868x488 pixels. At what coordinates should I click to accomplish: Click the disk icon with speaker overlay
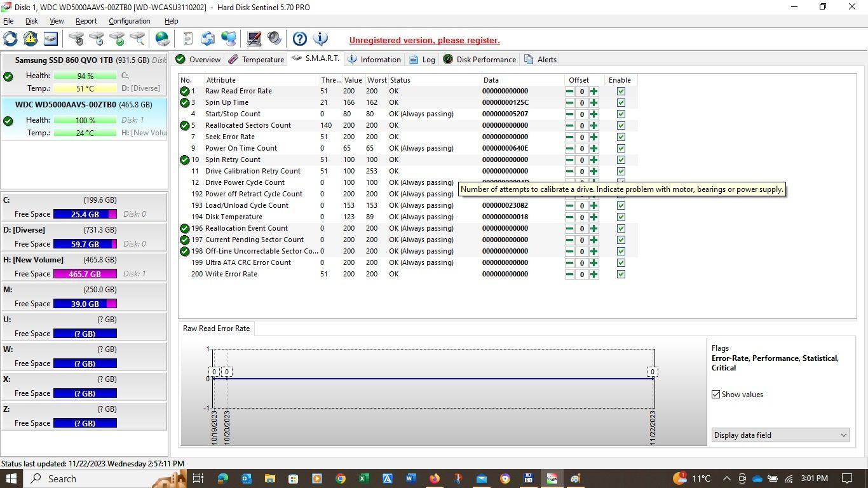[x=76, y=39]
